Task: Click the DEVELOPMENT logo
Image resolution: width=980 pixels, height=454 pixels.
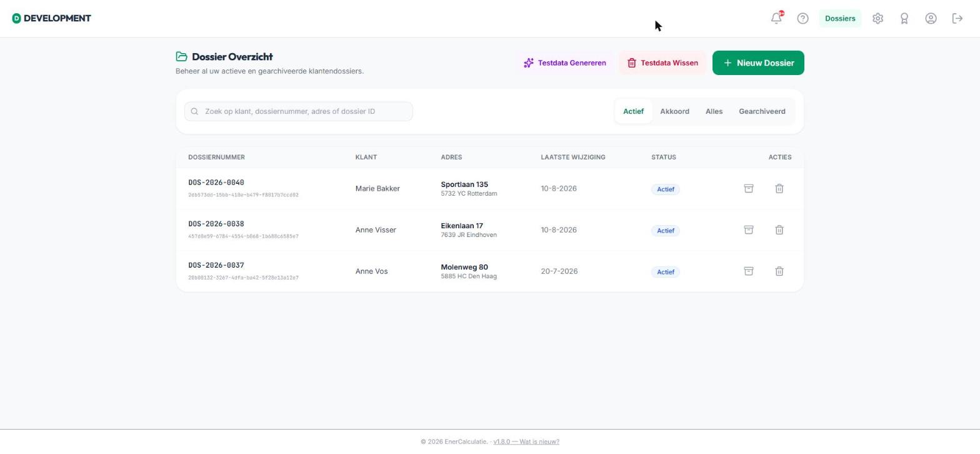Action: 51,18
